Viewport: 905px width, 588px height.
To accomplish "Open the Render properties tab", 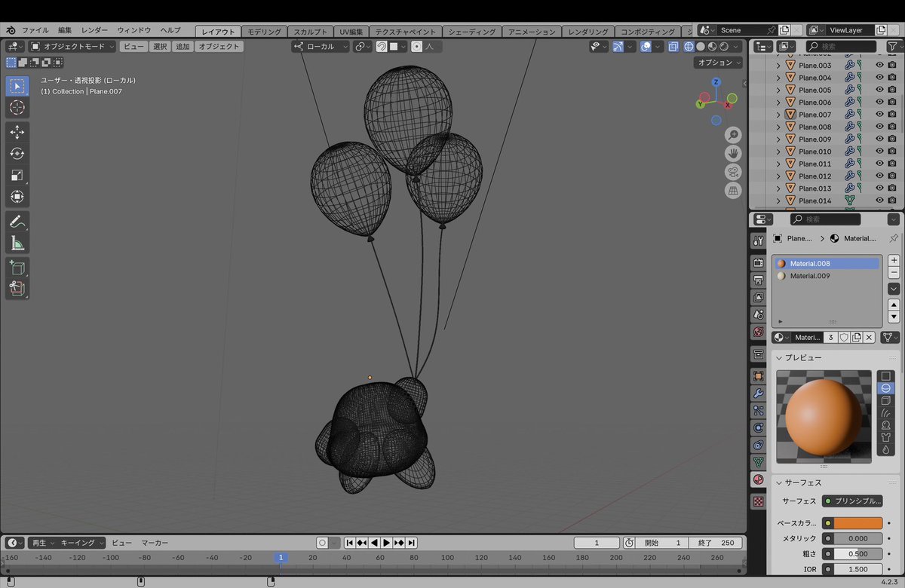I will click(x=759, y=262).
